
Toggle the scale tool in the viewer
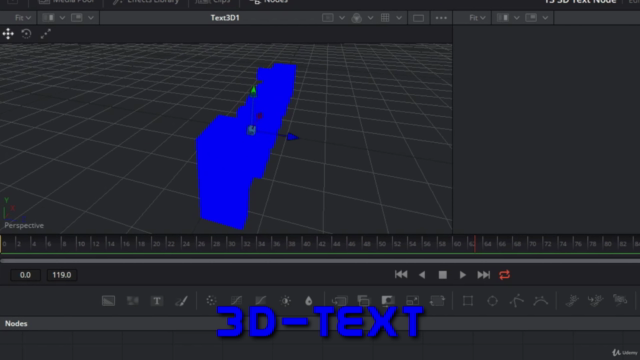[x=45, y=33]
